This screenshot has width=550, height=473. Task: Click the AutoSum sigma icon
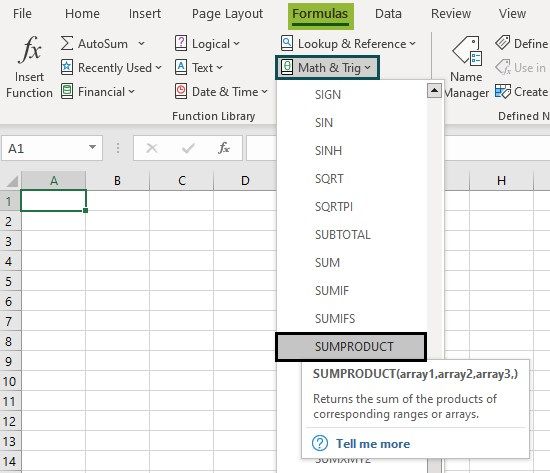[67, 44]
